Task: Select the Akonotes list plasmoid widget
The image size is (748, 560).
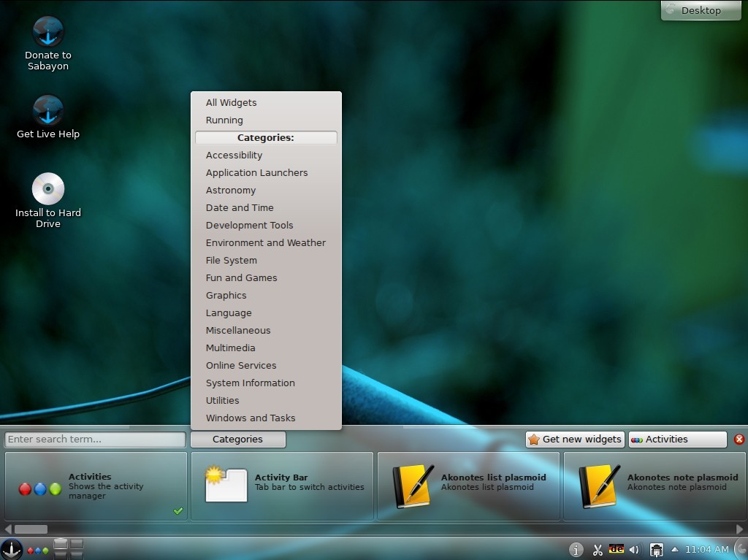Action: (468, 486)
